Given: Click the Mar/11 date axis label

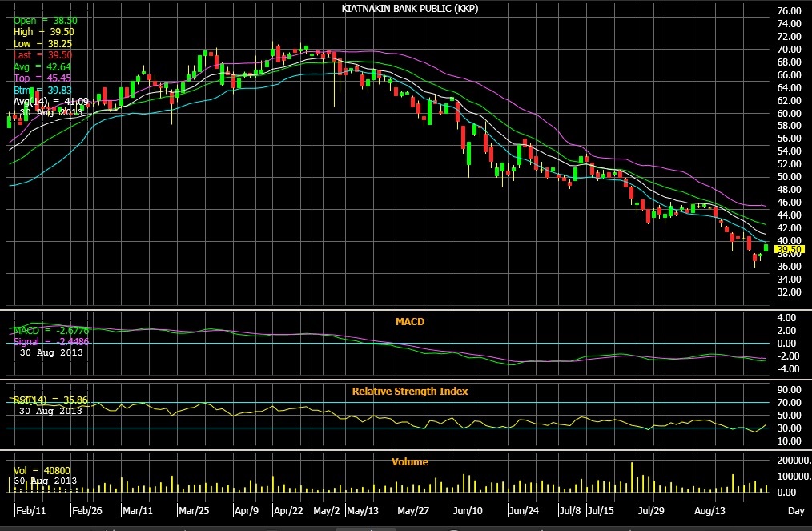Looking at the screenshot, I should 138,511.
